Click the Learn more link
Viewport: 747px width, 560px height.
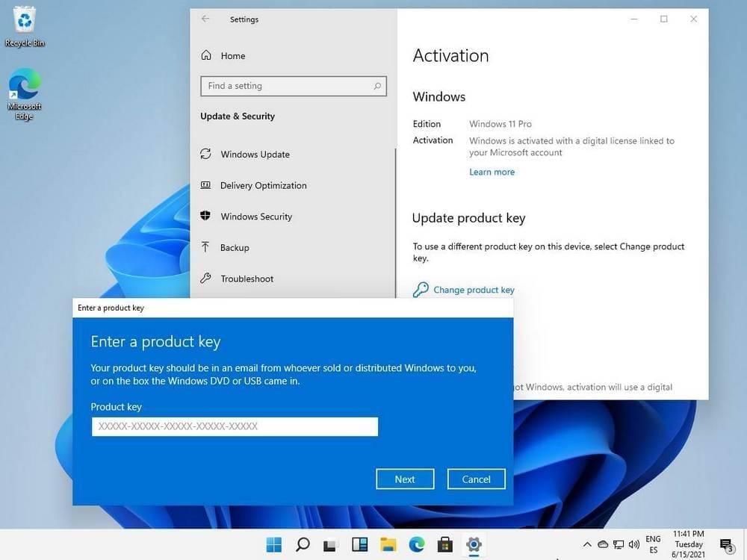[492, 172]
